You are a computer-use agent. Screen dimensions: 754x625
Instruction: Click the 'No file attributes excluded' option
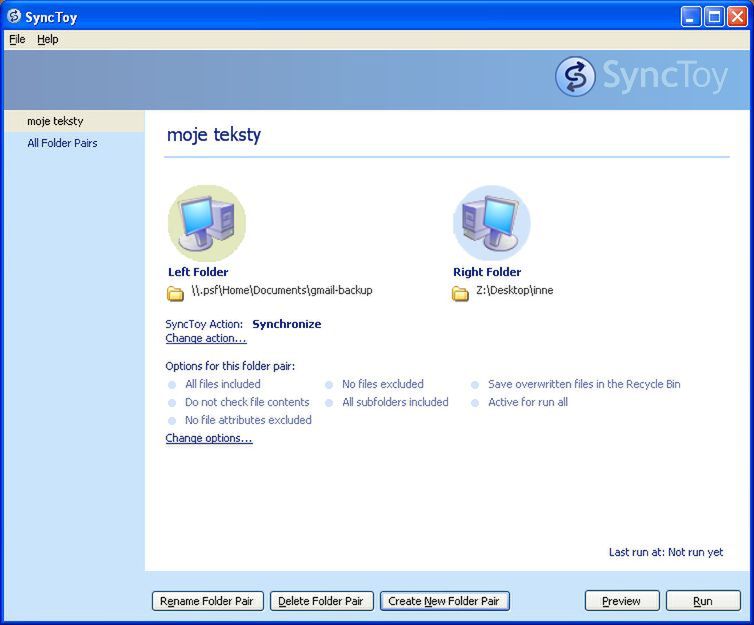pos(248,420)
